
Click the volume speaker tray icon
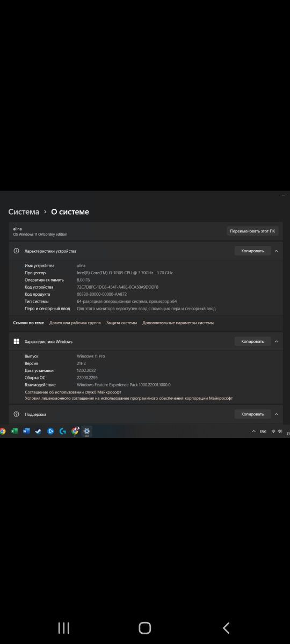(279, 431)
